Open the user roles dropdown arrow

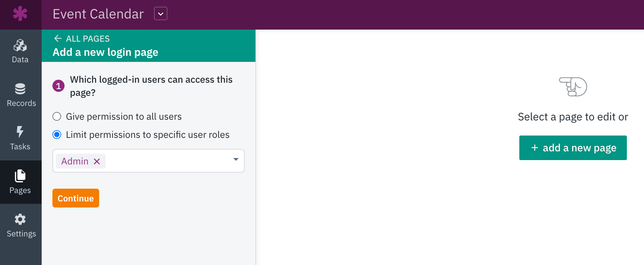click(236, 159)
